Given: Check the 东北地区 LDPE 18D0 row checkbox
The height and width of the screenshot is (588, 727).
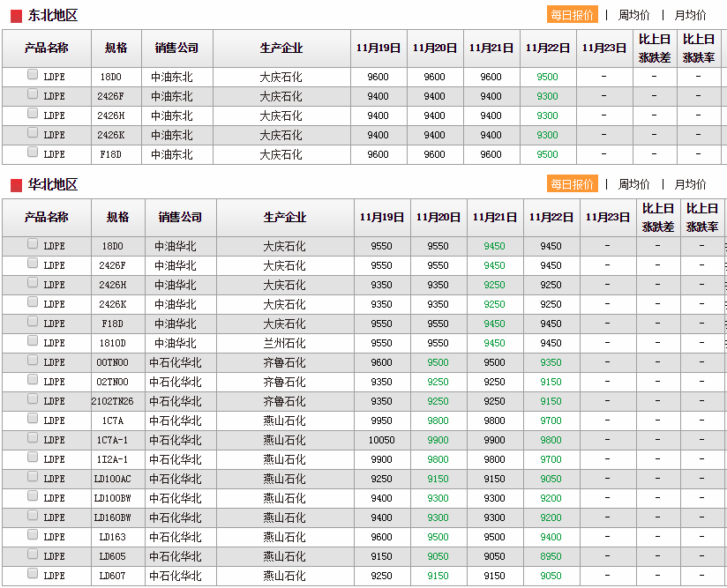Looking at the screenshot, I should click(33, 74).
